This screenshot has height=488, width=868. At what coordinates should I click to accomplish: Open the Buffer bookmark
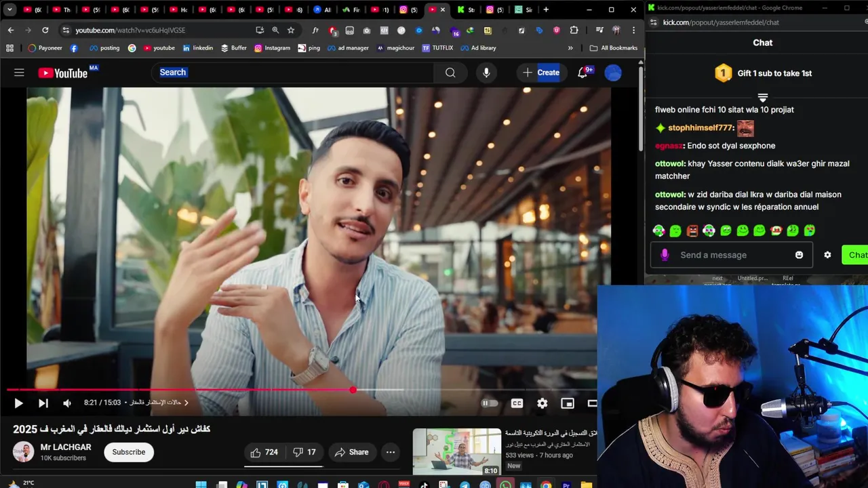(x=234, y=48)
